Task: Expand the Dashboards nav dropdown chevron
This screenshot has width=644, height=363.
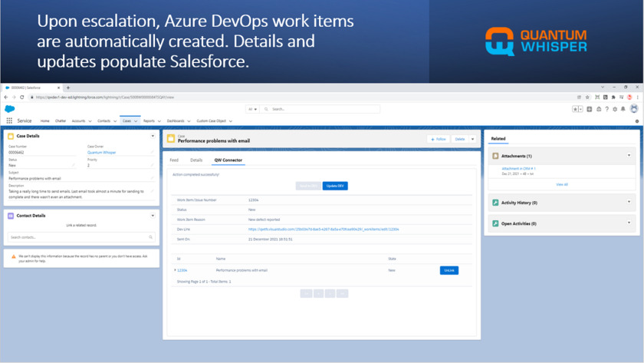Action: click(x=189, y=121)
